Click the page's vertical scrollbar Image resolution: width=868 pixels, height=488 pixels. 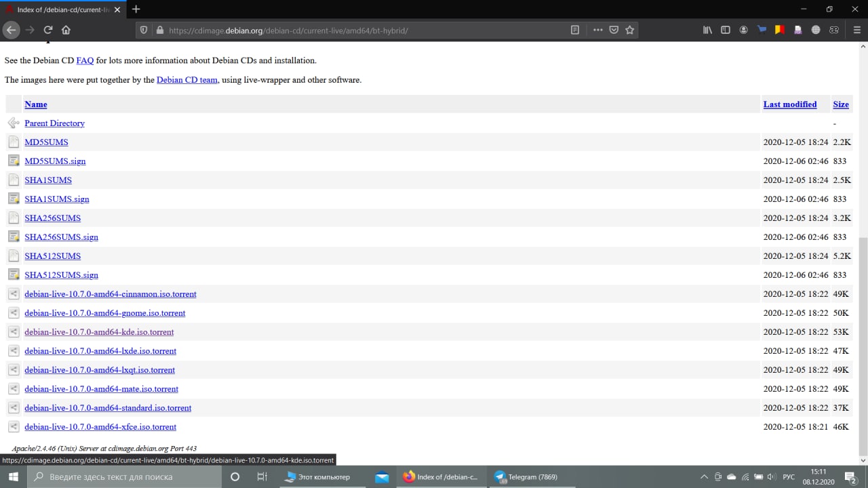coord(863,346)
